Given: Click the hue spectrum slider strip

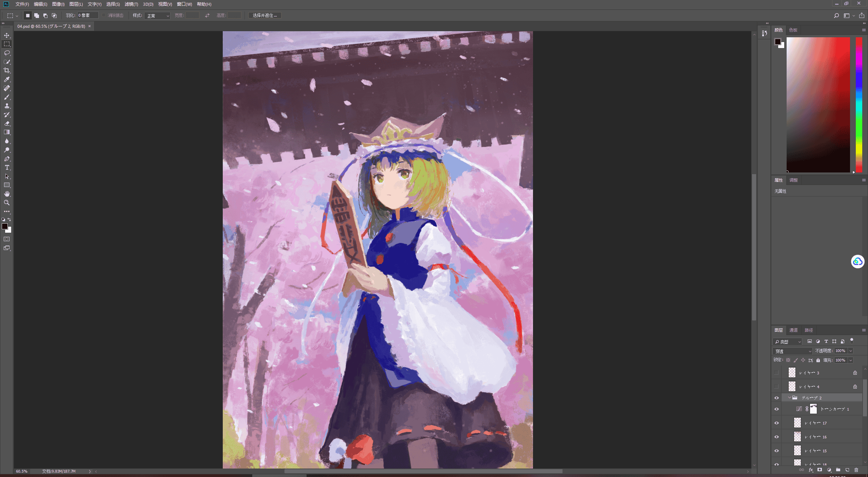Looking at the screenshot, I should coord(859,105).
